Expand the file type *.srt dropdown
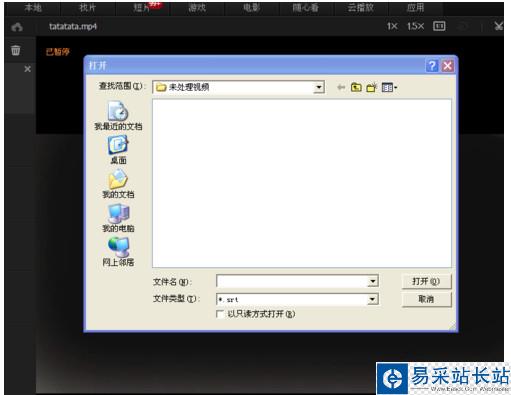 click(373, 299)
